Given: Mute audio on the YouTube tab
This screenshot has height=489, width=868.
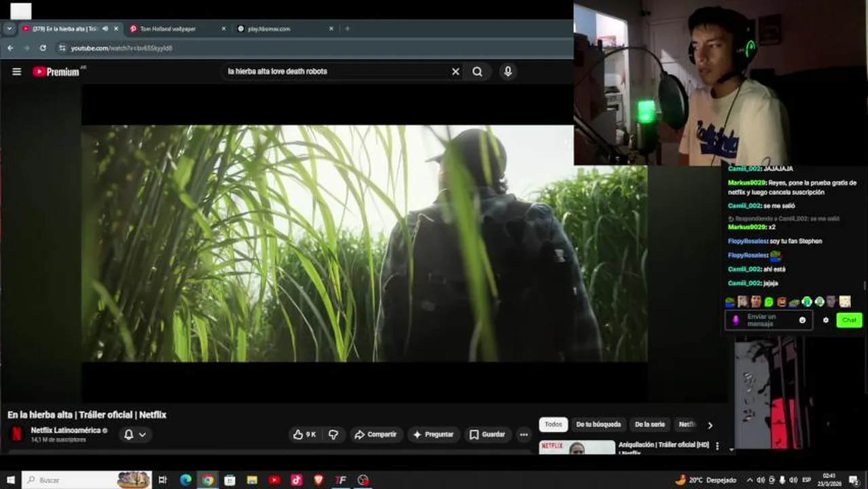Looking at the screenshot, I should 105,29.
